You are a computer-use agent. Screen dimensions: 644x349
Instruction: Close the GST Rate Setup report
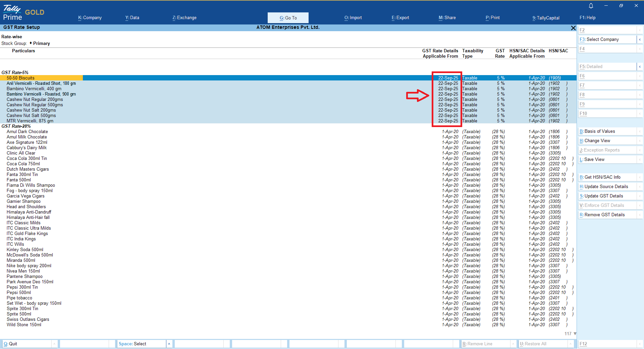point(573,28)
